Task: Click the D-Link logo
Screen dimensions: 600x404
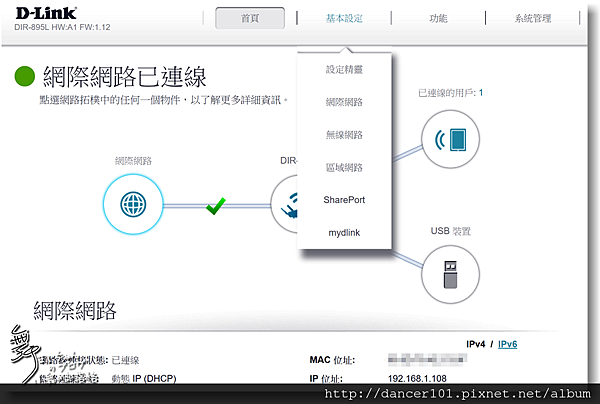Action: click(46, 13)
